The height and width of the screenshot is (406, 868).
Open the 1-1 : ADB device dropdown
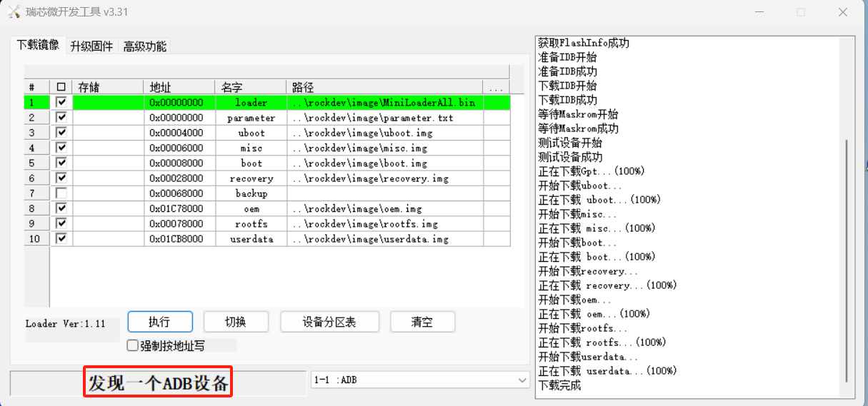coord(522,380)
